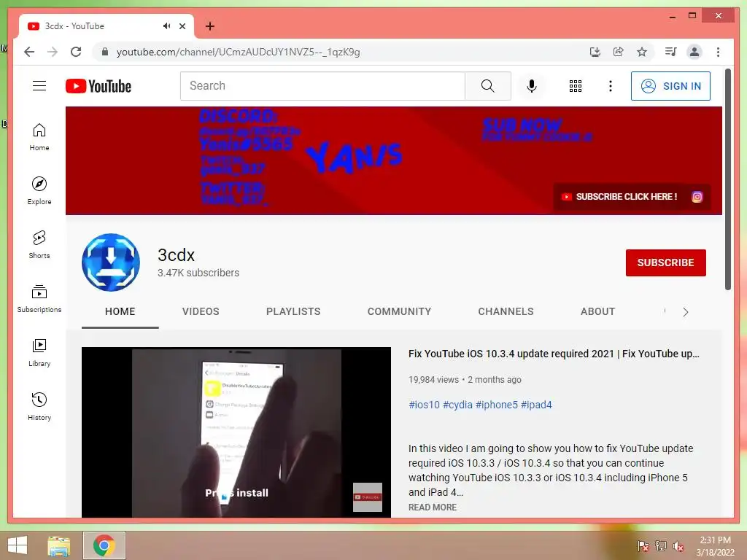Click the padlock site info icon
The height and width of the screenshot is (560, 747).
point(105,52)
